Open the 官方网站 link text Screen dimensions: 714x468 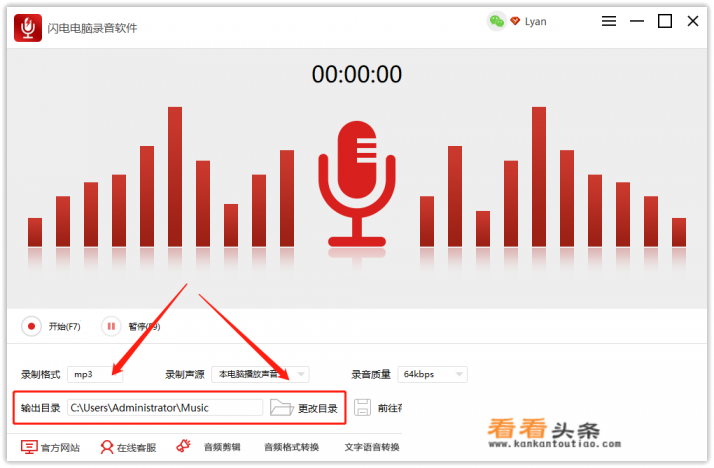click(x=60, y=448)
